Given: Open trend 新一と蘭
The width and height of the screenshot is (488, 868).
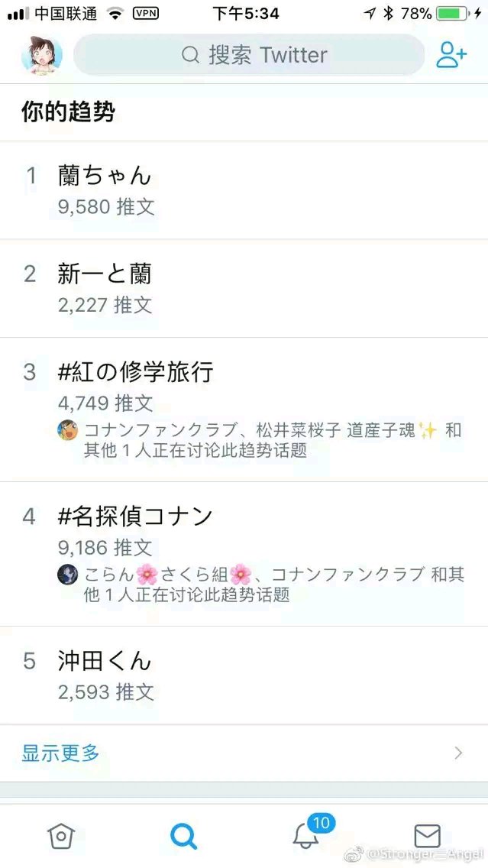Looking at the screenshot, I should tap(244, 288).
